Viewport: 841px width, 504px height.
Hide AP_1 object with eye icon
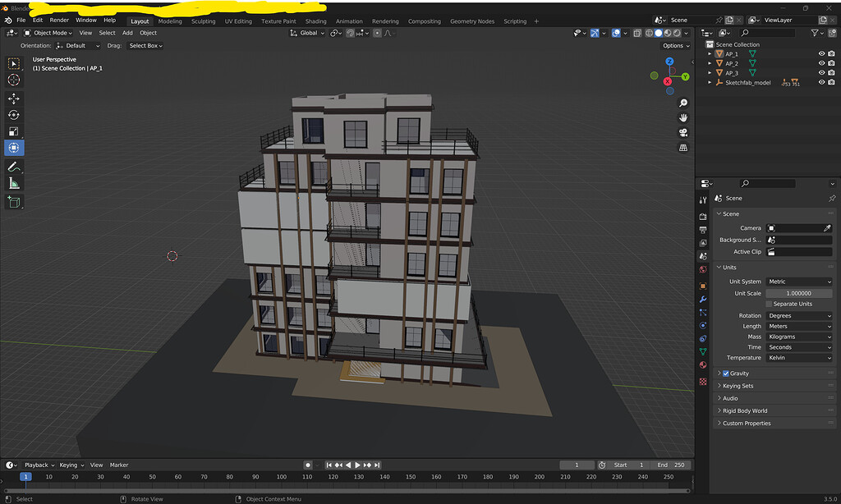pos(821,54)
